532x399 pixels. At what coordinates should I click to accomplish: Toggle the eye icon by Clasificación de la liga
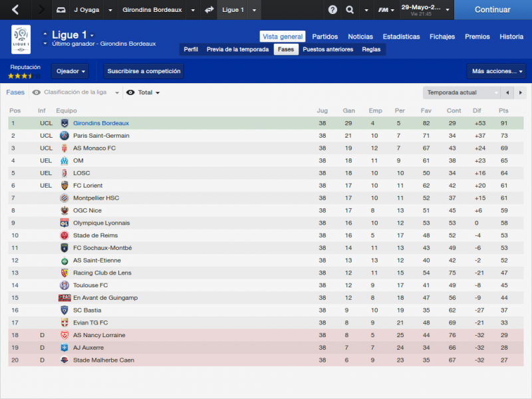pyautogui.click(x=37, y=92)
